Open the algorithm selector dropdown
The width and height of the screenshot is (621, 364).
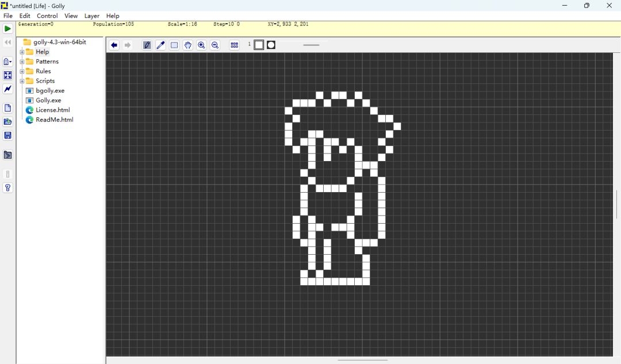(x=7, y=62)
